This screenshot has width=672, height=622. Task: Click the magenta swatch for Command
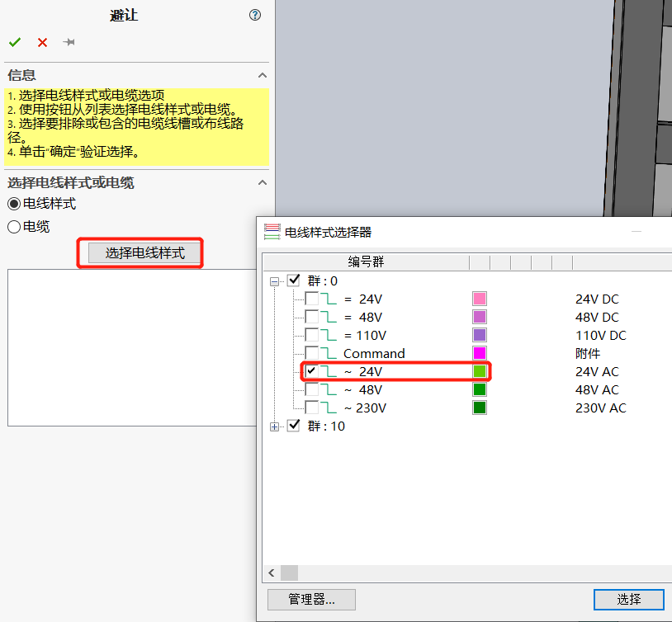[x=480, y=353]
